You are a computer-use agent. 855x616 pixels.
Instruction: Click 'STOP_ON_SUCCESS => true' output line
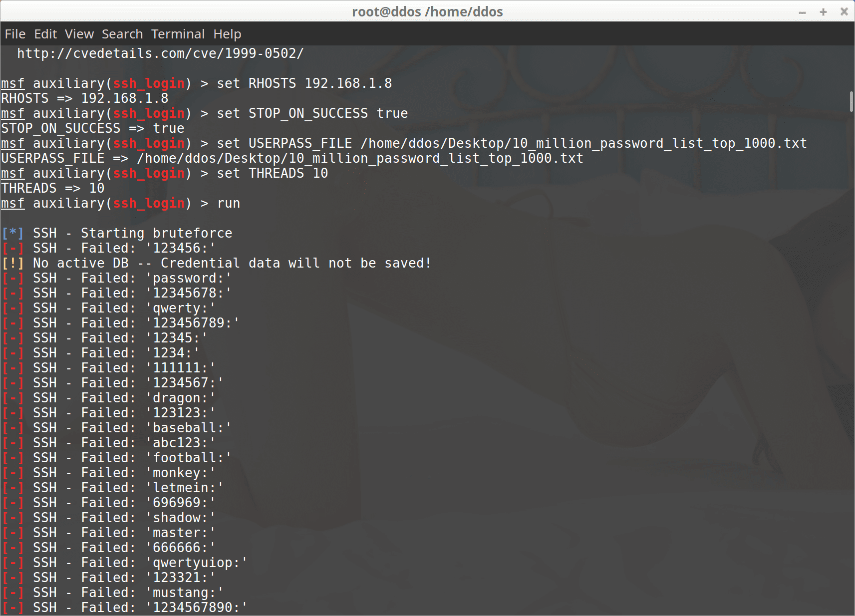93,128
